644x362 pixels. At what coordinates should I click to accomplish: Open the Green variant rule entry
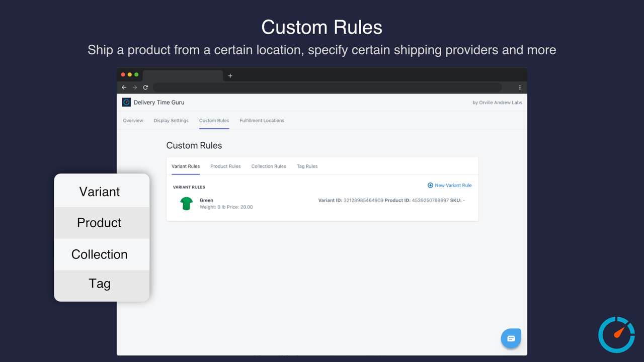click(206, 201)
